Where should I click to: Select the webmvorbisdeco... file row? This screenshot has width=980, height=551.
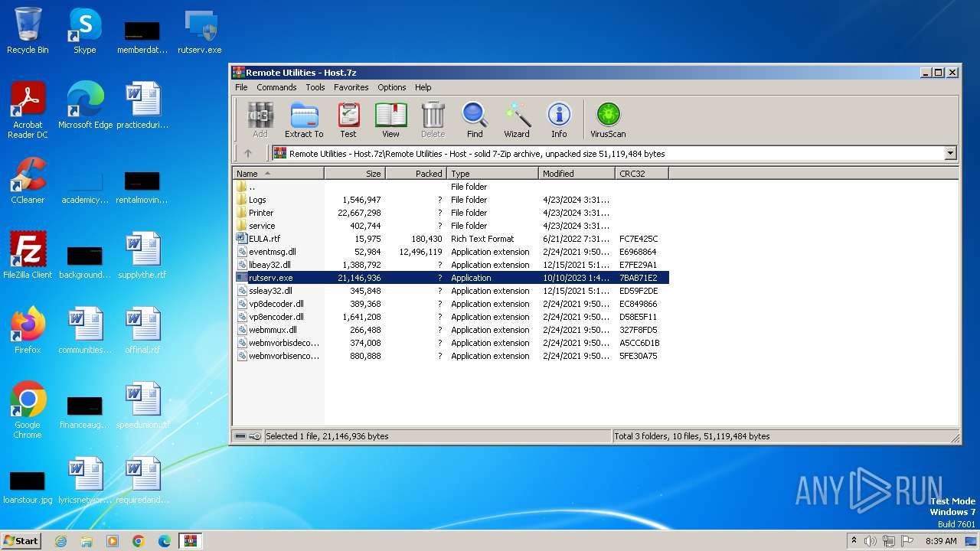coord(450,343)
